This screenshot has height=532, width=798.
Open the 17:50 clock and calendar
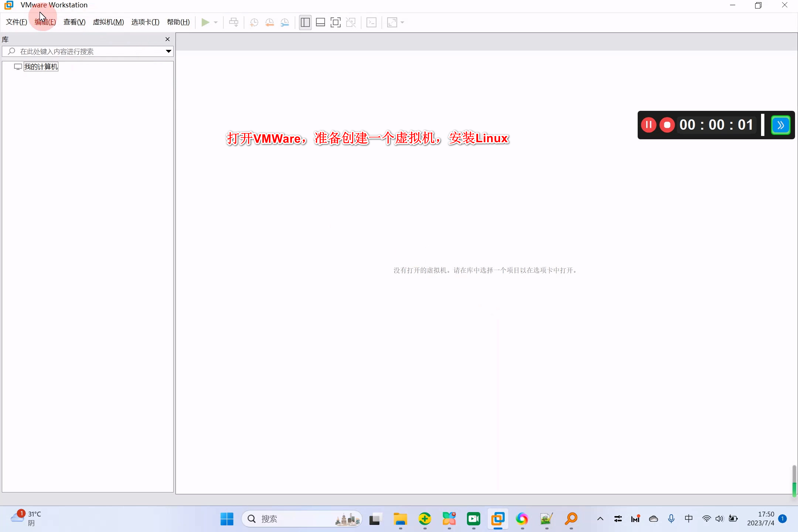(x=761, y=519)
